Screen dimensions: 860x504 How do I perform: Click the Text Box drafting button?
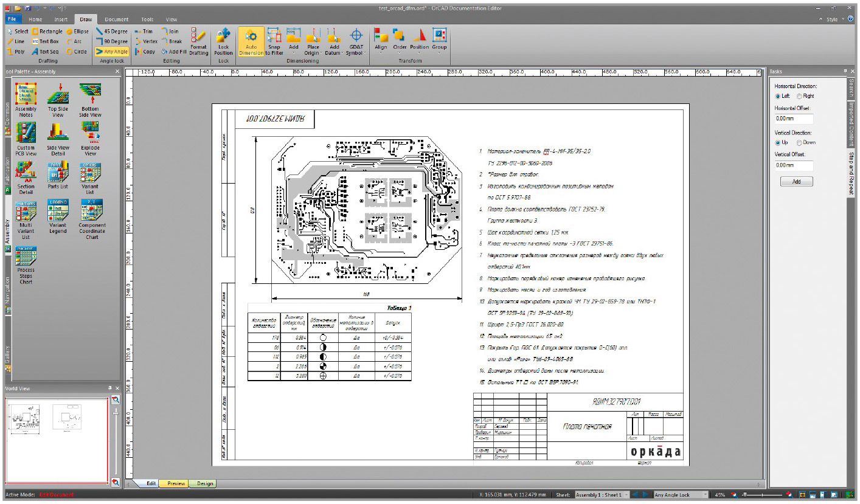[x=46, y=41]
